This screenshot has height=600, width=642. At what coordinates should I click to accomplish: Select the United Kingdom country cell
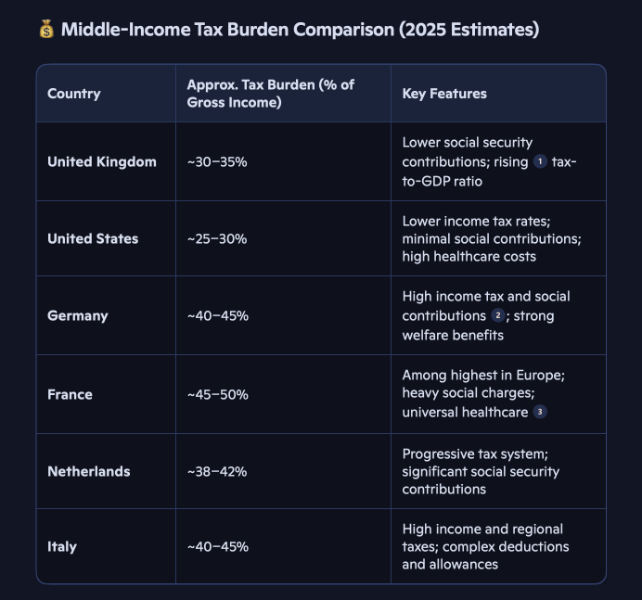[102, 162]
